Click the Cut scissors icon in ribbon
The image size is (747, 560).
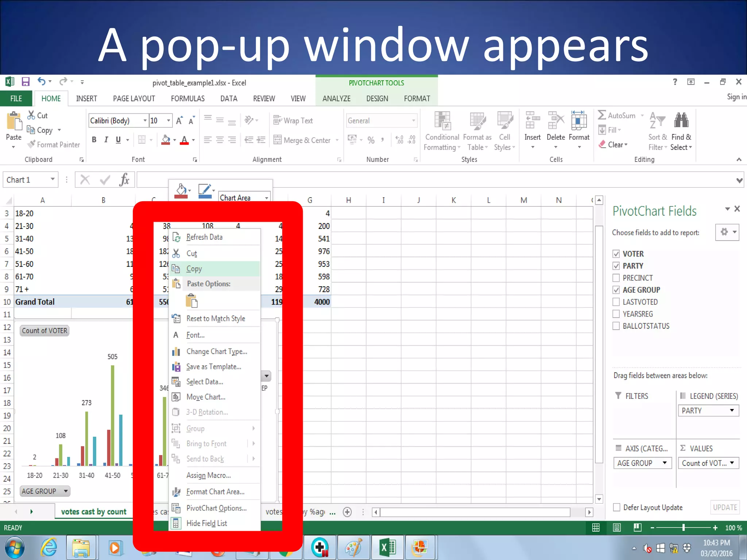[x=31, y=115]
